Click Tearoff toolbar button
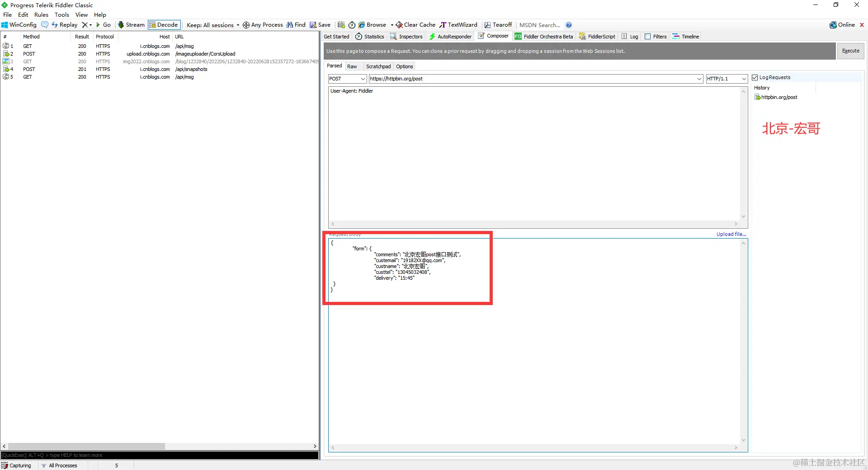 pos(498,25)
